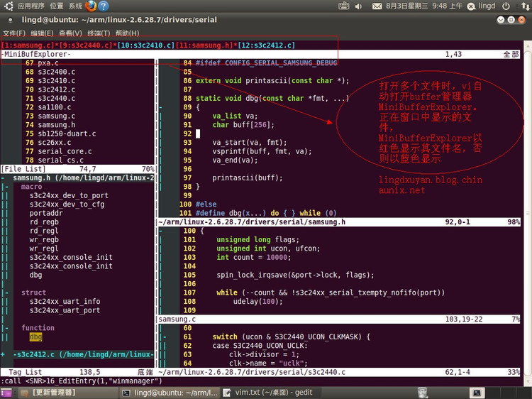Viewport: 532px width, 399px height.
Task: Click the workspace switcher icon at bottom right
Action: tap(477, 393)
